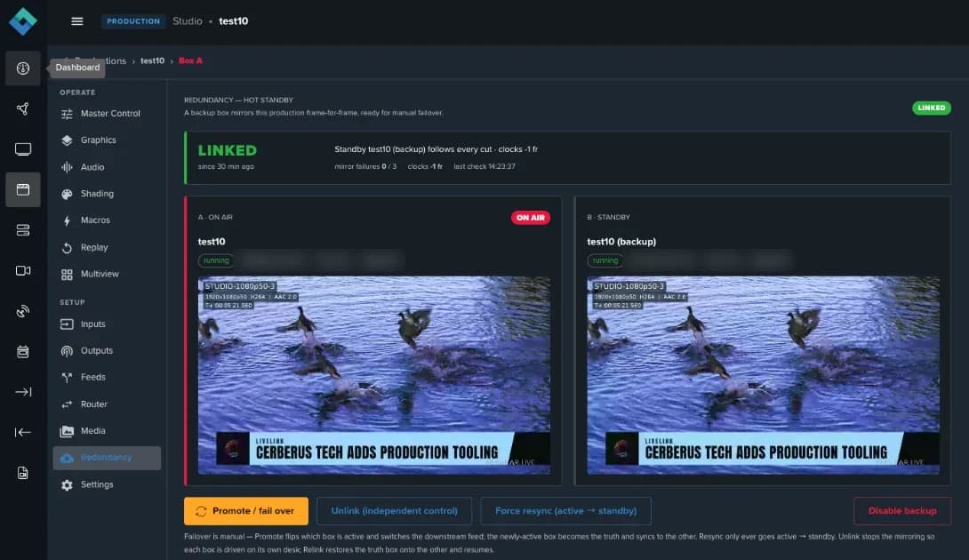
Task: Click the Disable backup button
Action: coord(901,511)
